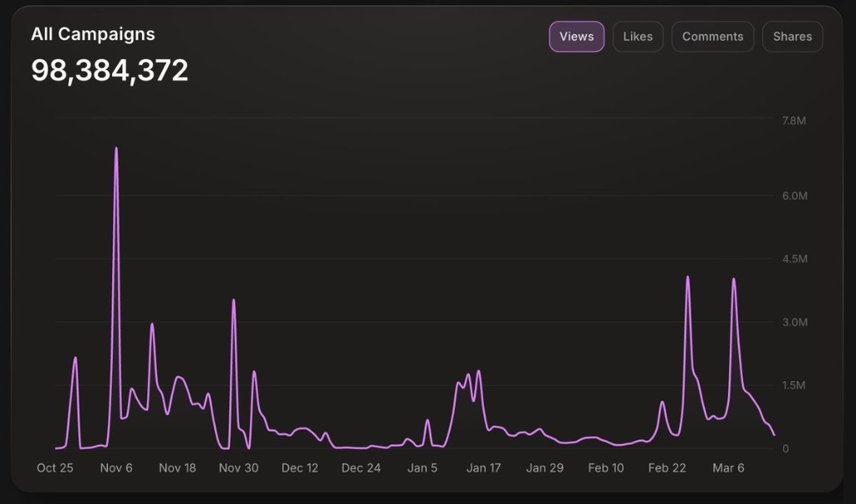
Task: Click the Jan 29 x-axis date label
Action: [544, 468]
